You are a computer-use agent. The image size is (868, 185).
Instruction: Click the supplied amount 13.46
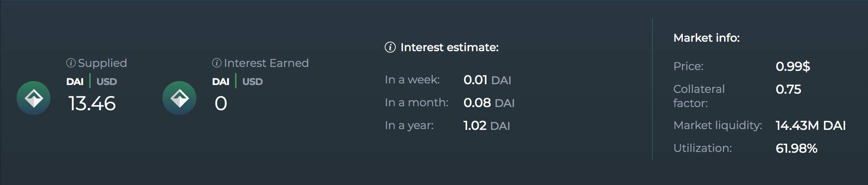(92, 104)
